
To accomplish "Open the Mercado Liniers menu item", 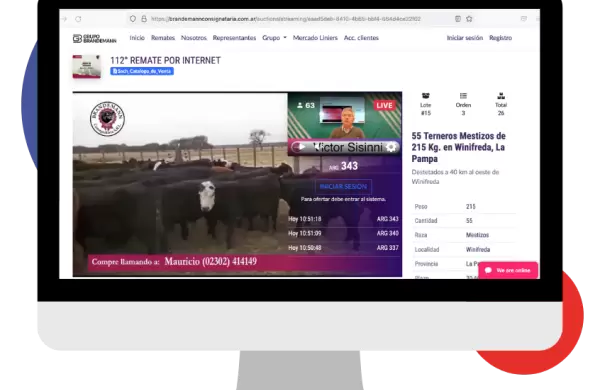I will point(315,38).
